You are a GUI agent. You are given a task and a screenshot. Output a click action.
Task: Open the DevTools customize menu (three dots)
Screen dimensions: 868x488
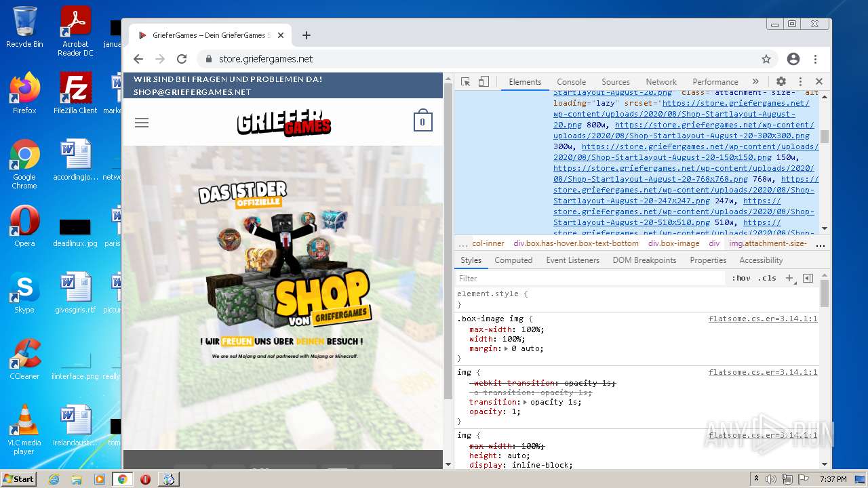pyautogui.click(x=800, y=81)
